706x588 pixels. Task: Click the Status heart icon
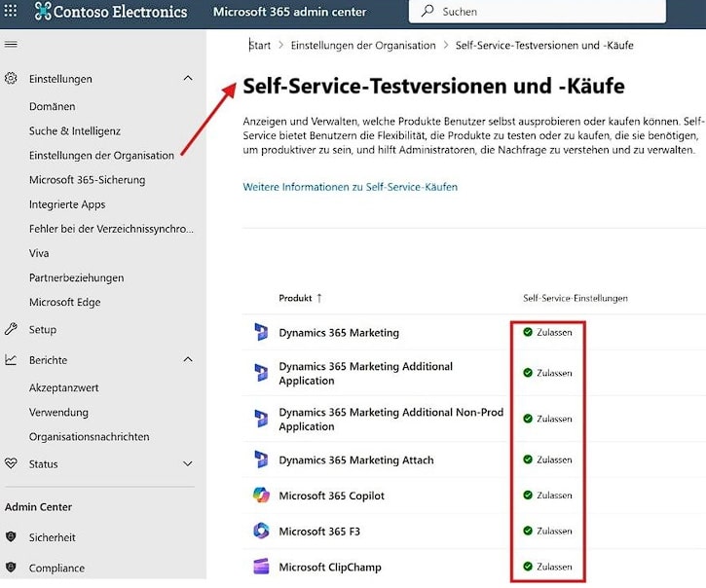point(11,463)
